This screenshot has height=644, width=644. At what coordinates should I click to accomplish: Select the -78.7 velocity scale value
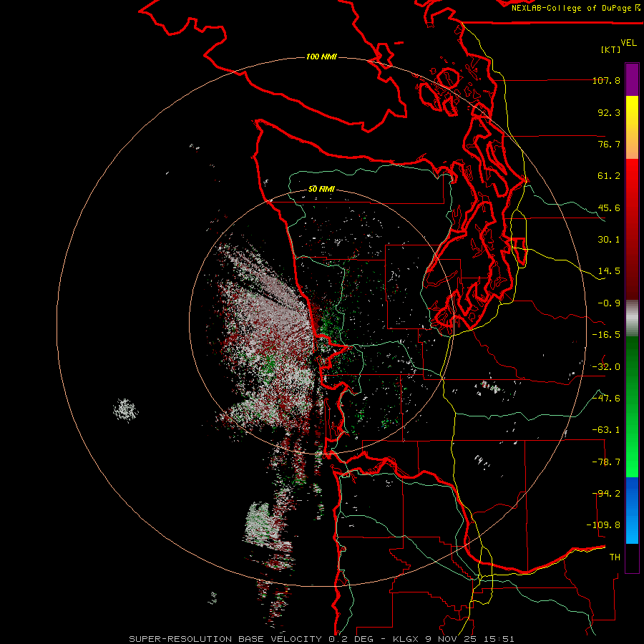(606, 462)
